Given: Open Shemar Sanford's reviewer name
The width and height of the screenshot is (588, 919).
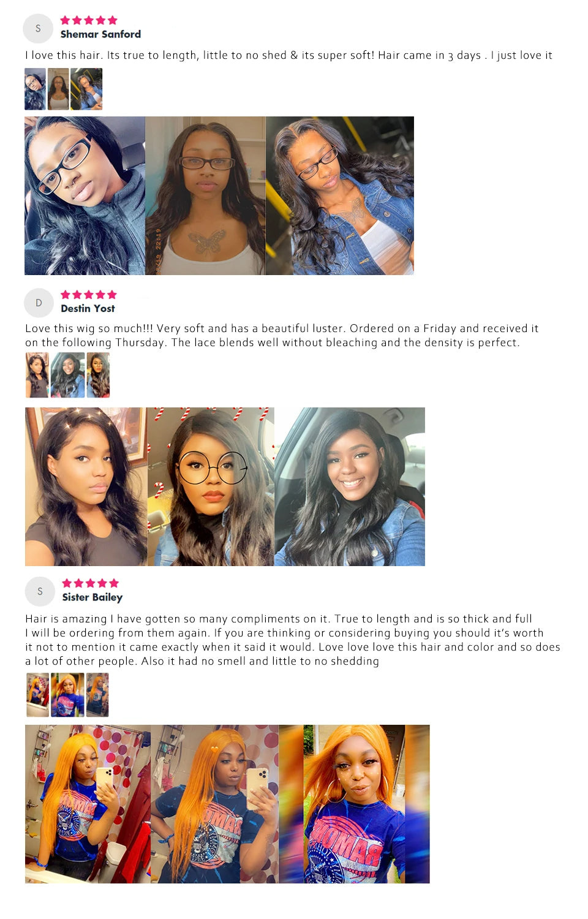Looking at the screenshot, I should point(100,34).
